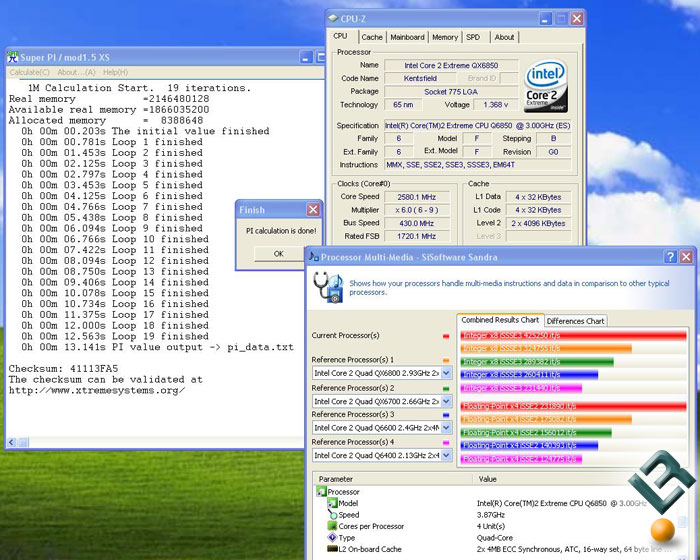The height and width of the screenshot is (560, 700).
Task: Click the blue Reference Processor 3 color marker
Action: 446,415
